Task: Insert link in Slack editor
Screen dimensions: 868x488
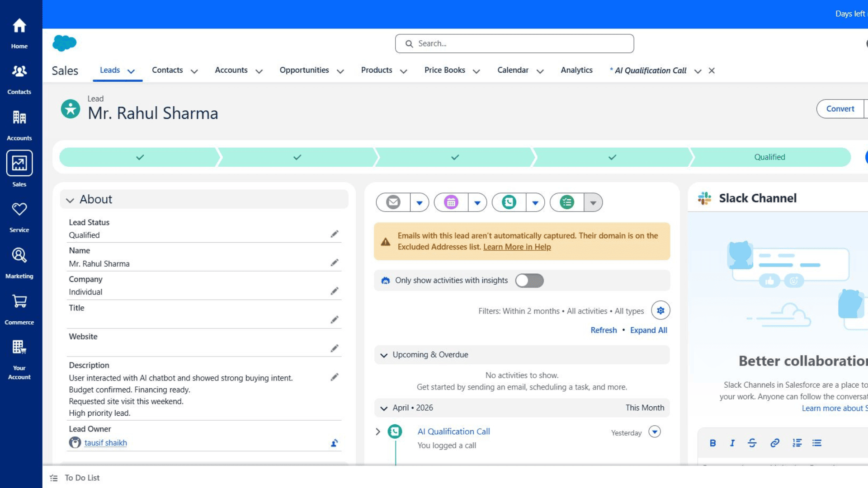Action: tap(775, 443)
